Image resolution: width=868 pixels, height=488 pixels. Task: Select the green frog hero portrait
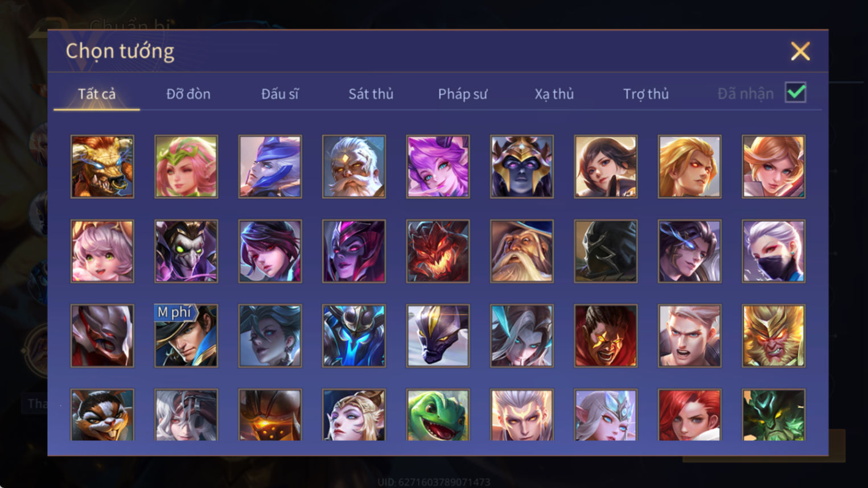438,415
